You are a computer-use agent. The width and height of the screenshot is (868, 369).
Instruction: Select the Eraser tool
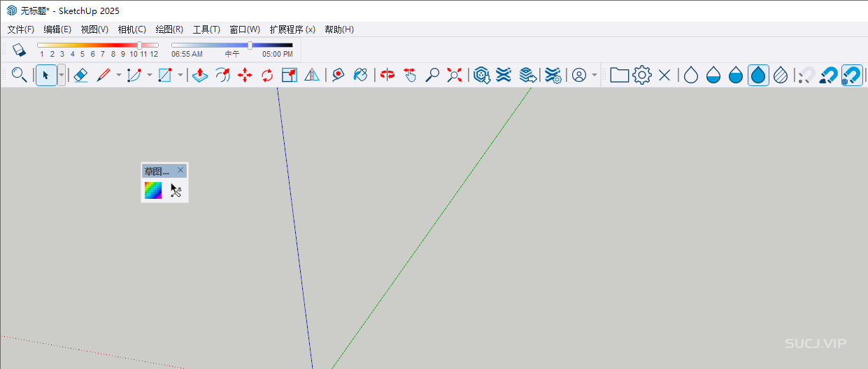[x=80, y=75]
